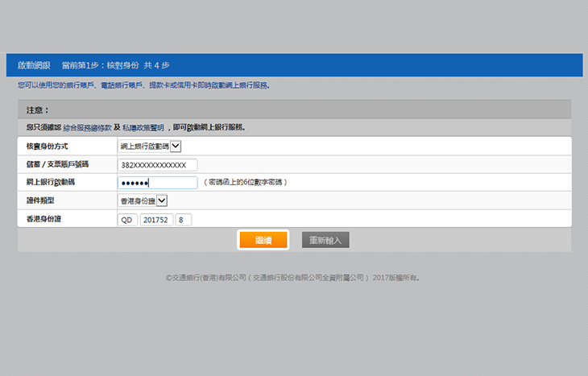Expand the 證件類型 dropdown

143,200
